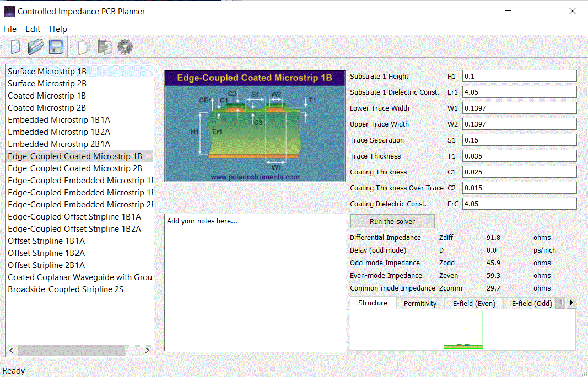Save using the floppy disk icon
The height and width of the screenshot is (377, 588).
click(56, 47)
